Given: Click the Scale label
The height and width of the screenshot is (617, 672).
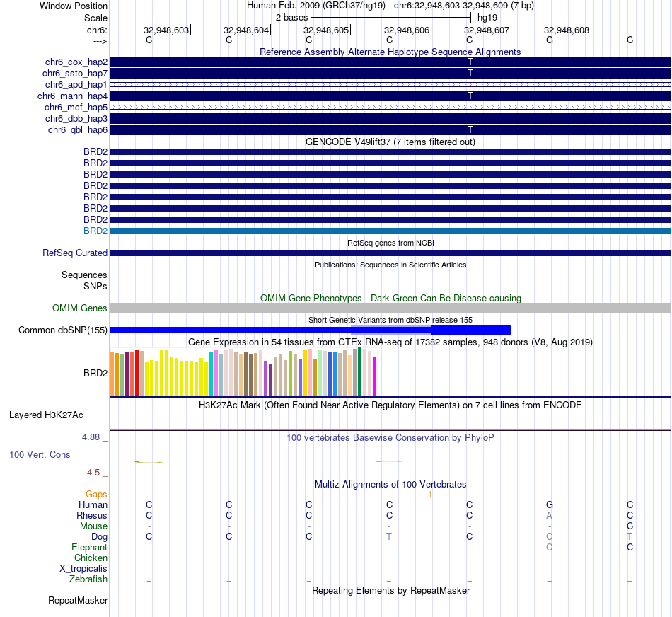Looking at the screenshot, I should coord(95,18).
